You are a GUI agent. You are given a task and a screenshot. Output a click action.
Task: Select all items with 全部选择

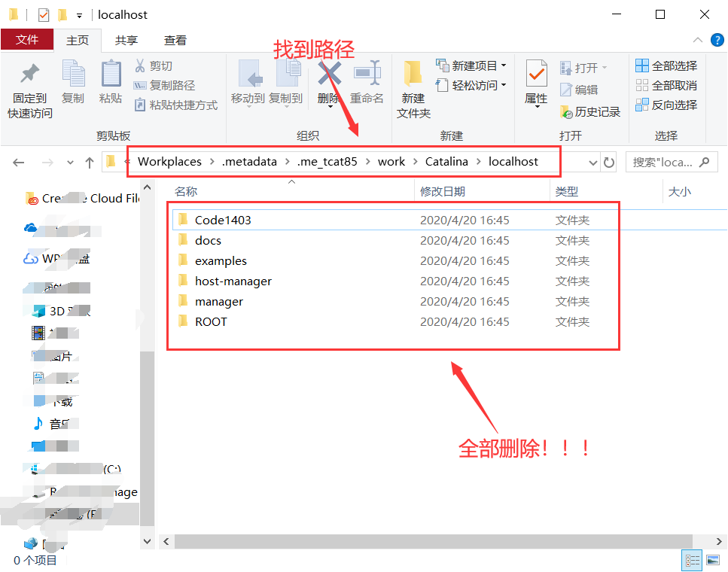click(666, 65)
